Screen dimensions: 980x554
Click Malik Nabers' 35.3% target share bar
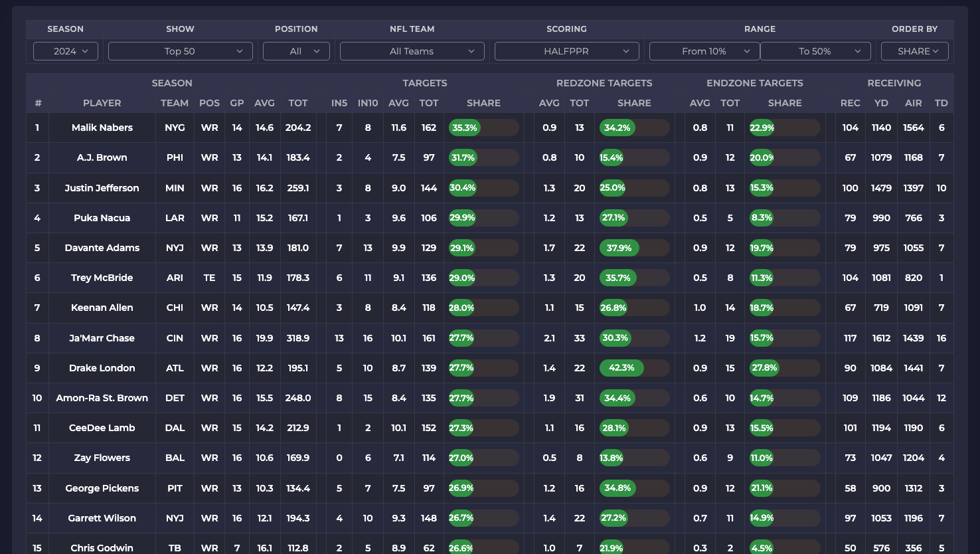point(484,128)
